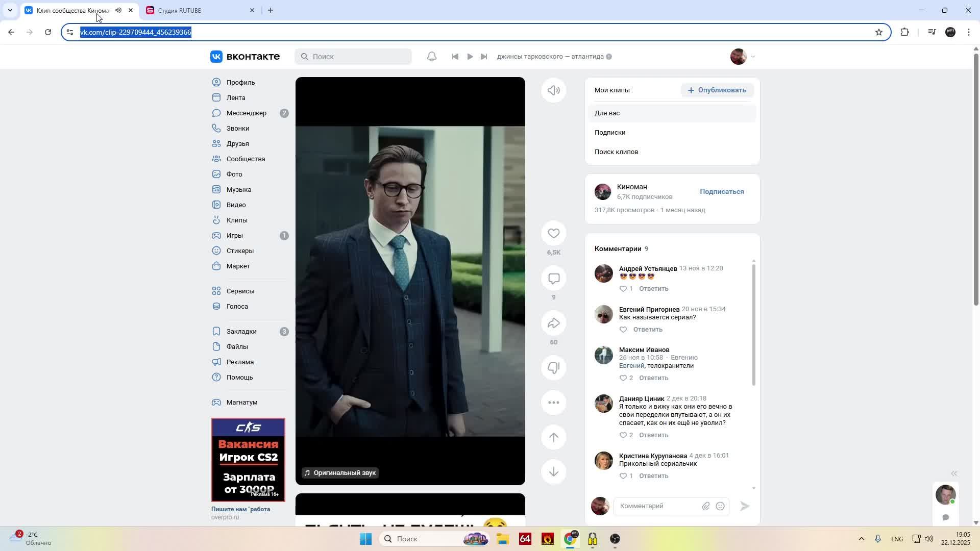Expand profile menu arrow in header
The height and width of the screenshot is (551, 980).
click(x=753, y=57)
